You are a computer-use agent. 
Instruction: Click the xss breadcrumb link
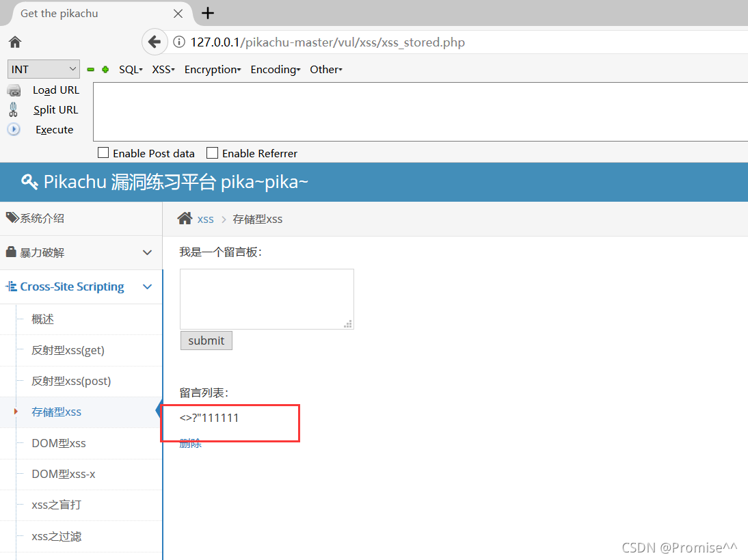pos(205,219)
